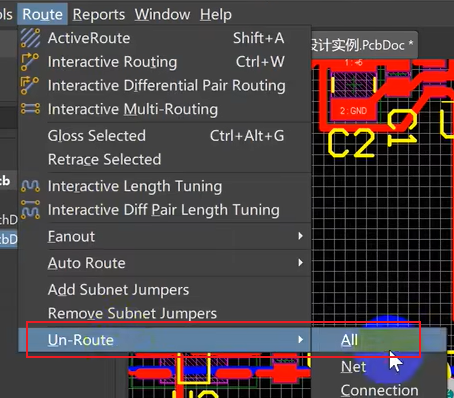Viewport: 454px width, 398px height.
Task: Click the Interactive Length Tuning icon
Action: [30, 186]
